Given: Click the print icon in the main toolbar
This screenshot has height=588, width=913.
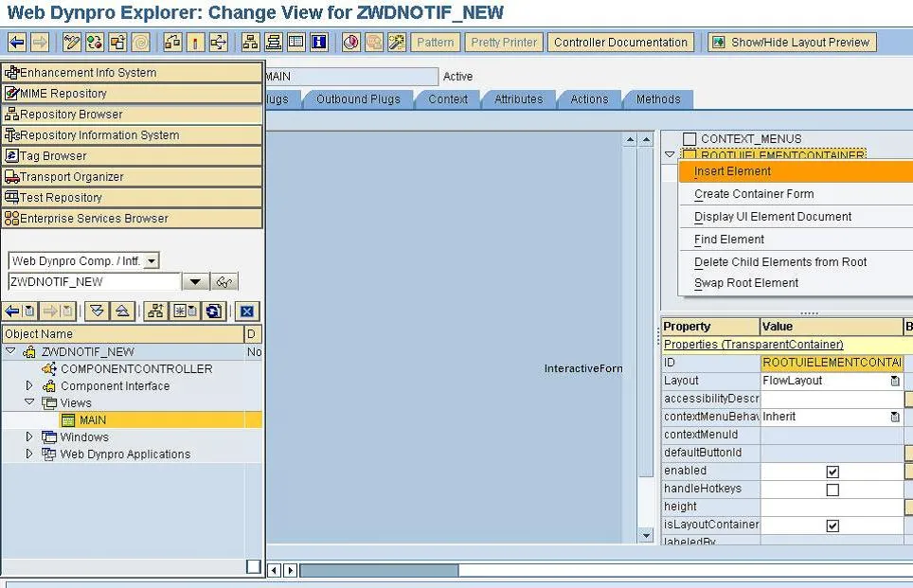Looking at the screenshot, I should (x=273, y=42).
